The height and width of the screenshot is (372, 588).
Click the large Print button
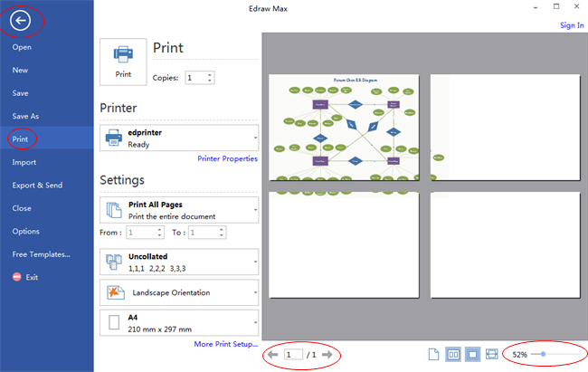tap(122, 62)
